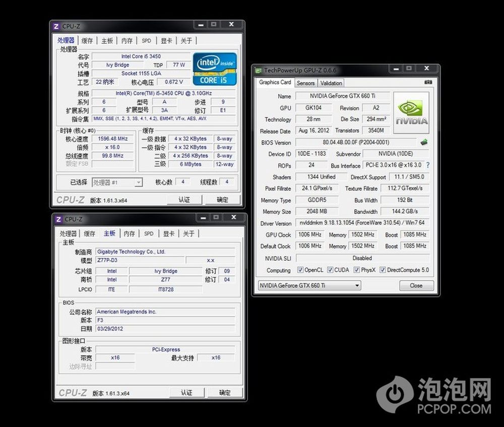This screenshot has width=504, height=427.
Task: Click the BIOS save chip icon in GPU-Z
Action: click(x=424, y=142)
